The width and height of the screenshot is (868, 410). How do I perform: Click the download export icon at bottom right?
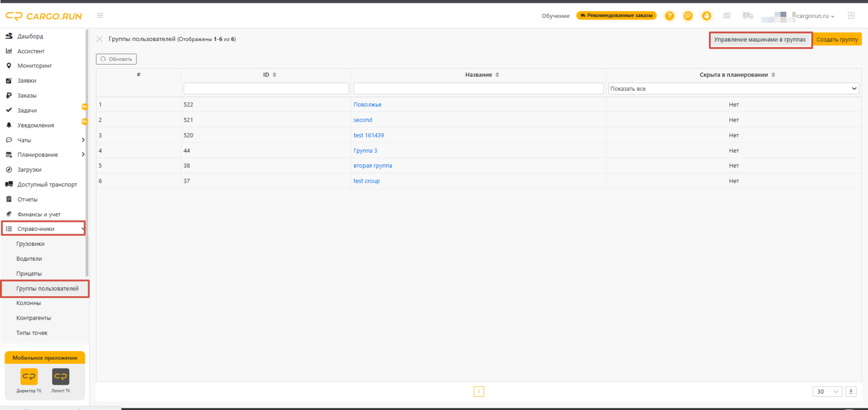[851, 391]
